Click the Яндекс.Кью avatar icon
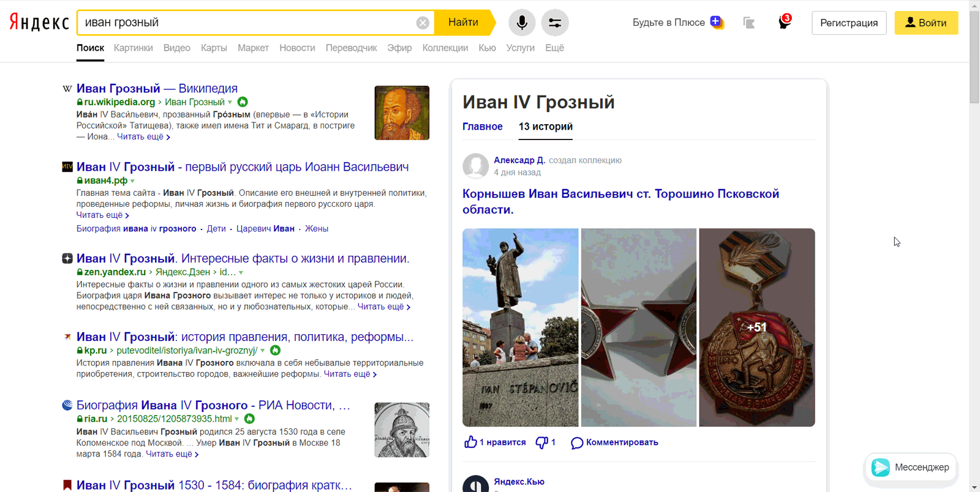Image resolution: width=980 pixels, height=492 pixels. pos(475,483)
